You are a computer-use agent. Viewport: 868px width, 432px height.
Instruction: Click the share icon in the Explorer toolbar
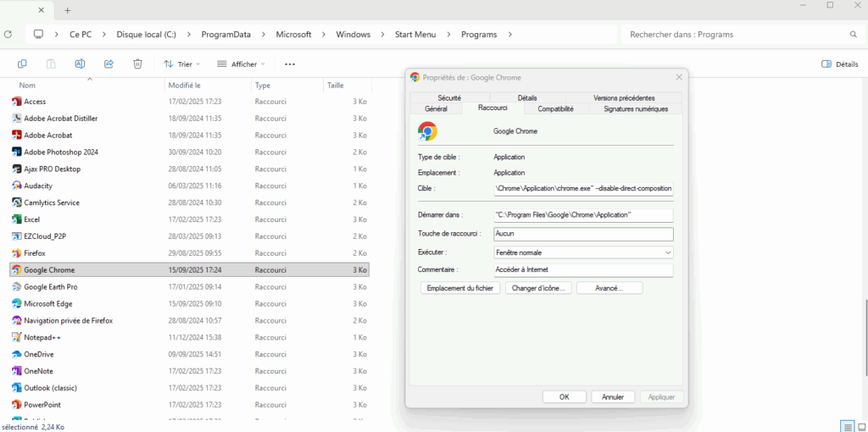109,64
